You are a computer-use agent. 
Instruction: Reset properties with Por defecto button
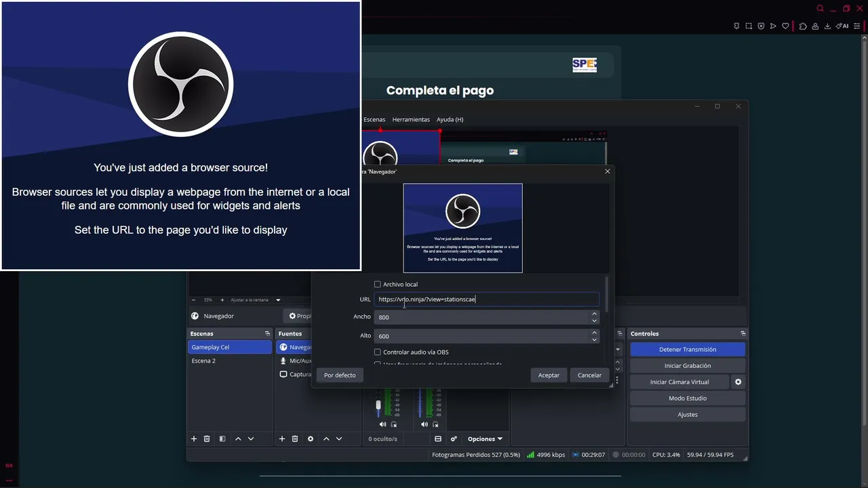coord(340,375)
